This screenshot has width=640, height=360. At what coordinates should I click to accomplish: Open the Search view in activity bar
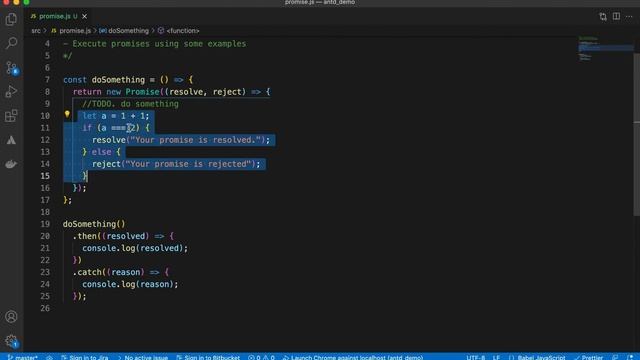pos(11,43)
